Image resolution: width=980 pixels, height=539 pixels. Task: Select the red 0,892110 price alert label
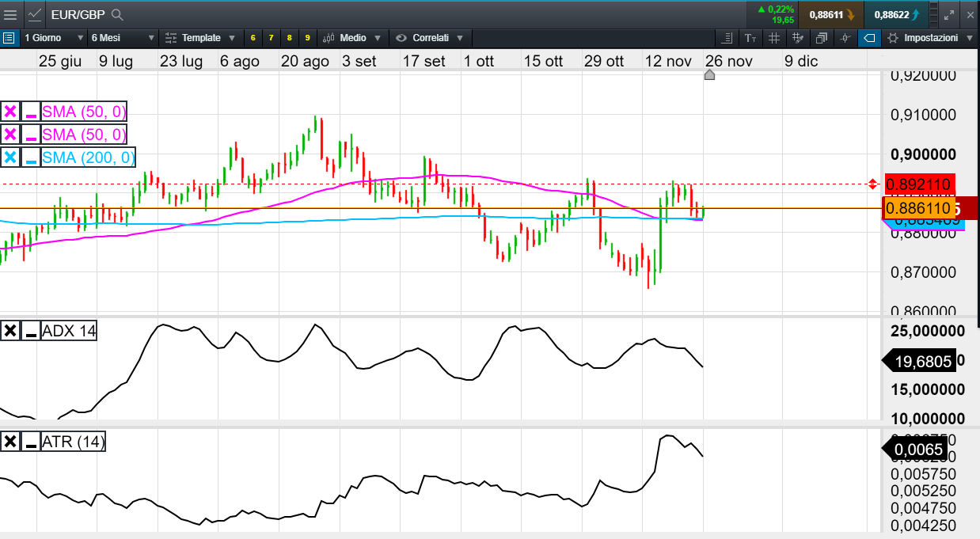(919, 184)
